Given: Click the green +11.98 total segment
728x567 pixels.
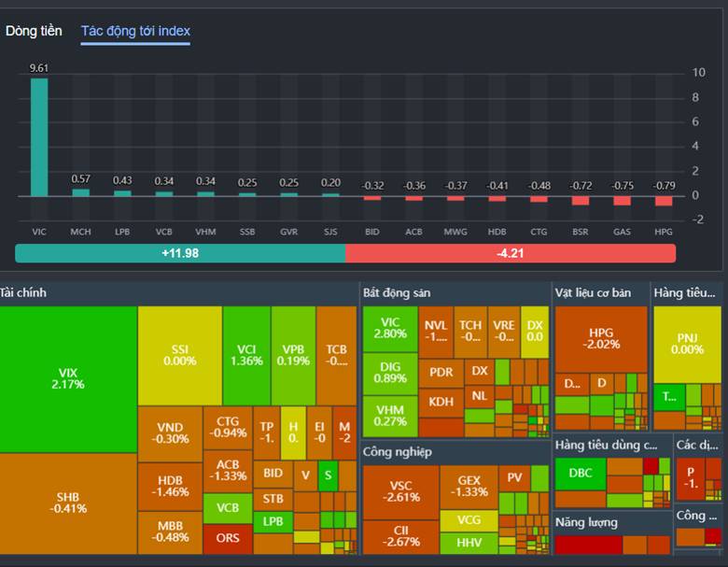Looking at the screenshot, I should click(x=180, y=253).
